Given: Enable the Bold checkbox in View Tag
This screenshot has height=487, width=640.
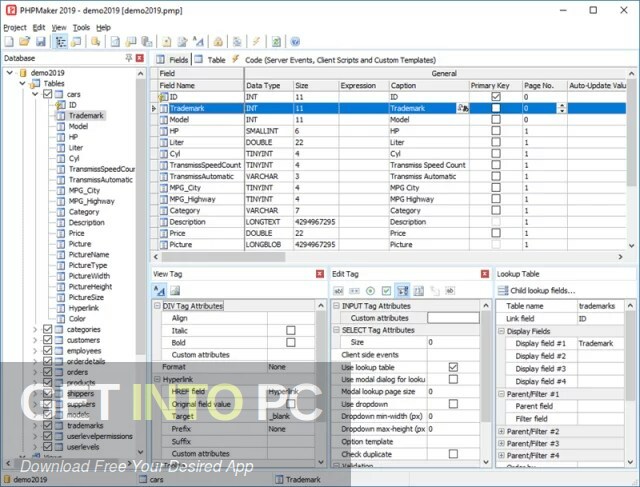Looking at the screenshot, I should point(291,342).
